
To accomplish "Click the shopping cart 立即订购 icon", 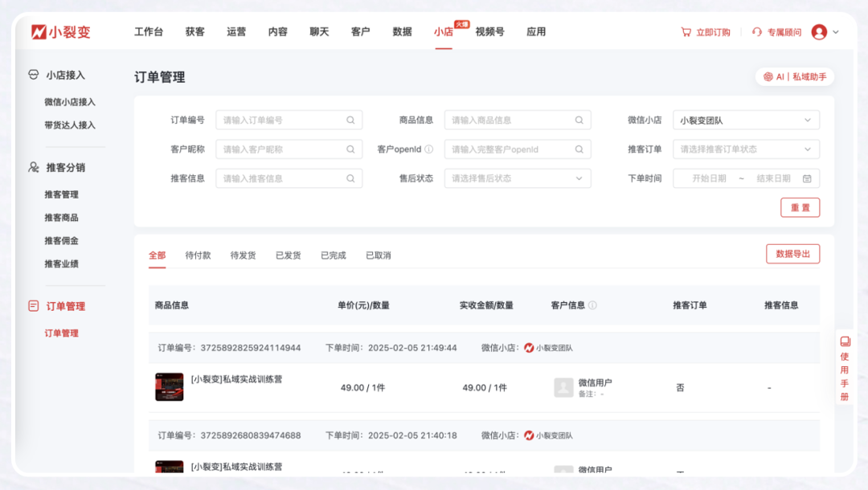I will (686, 32).
